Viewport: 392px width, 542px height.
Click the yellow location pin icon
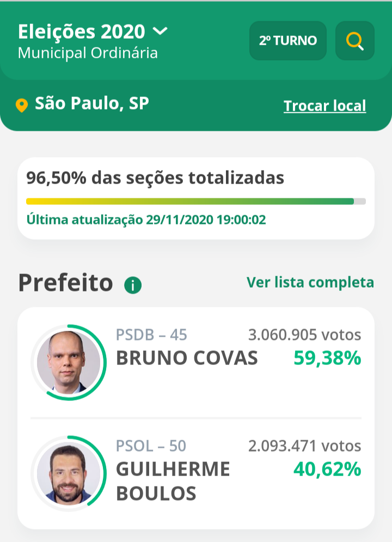coord(22,105)
